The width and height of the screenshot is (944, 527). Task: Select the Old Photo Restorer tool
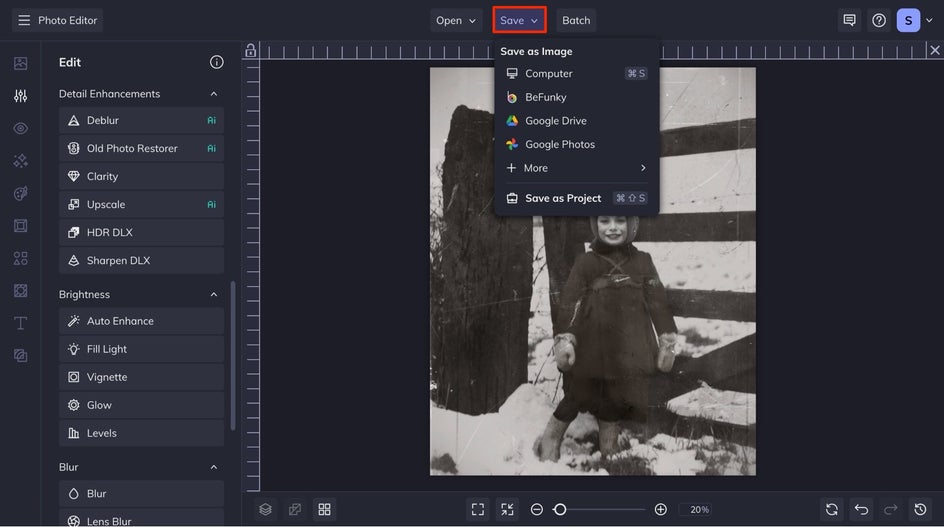pos(132,148)
